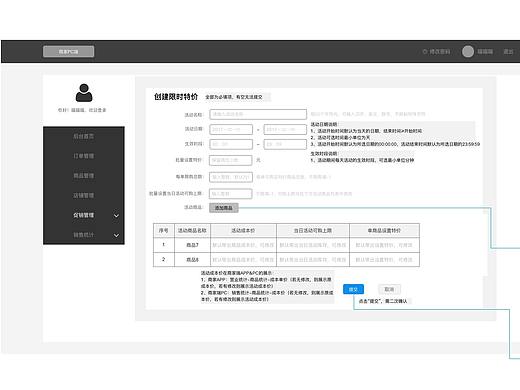Click the 商品7 name cell
This screenshot has width=520, height=390.
coord(192,245)
